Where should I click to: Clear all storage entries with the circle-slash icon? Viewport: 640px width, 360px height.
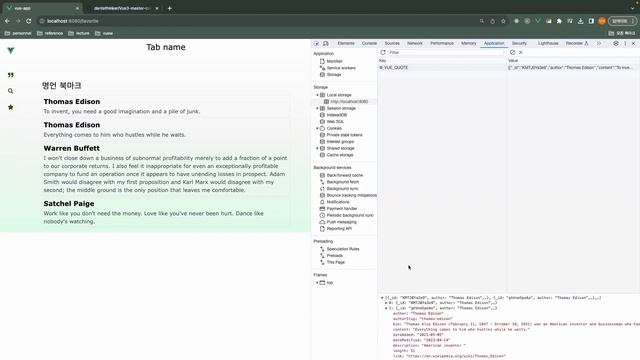click(513, 52)
